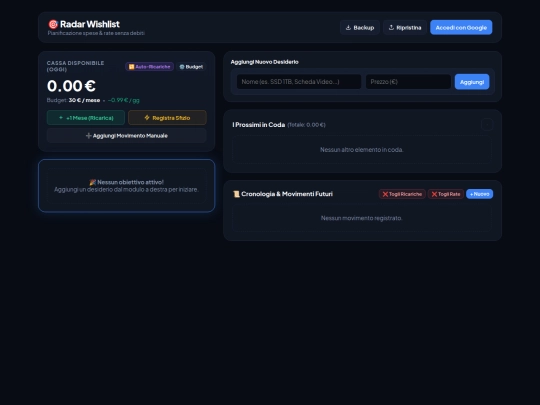The width and height of the screenshot is (540, 405).
Task: Click Aggiungi Movimento Manuale
Action: [127, 136]
